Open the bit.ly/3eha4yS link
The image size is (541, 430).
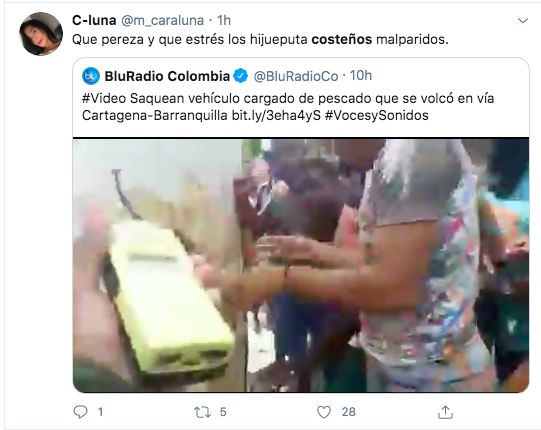coord(276,115)
